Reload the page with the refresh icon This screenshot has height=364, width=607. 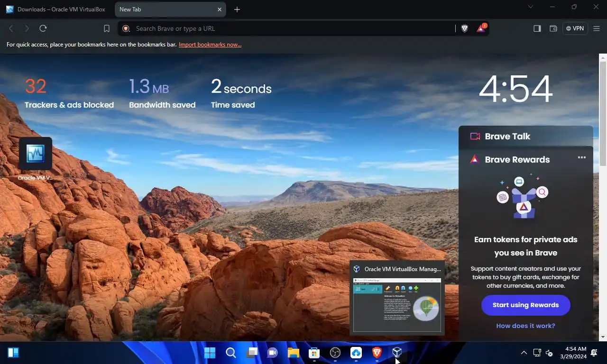point(43,28)
